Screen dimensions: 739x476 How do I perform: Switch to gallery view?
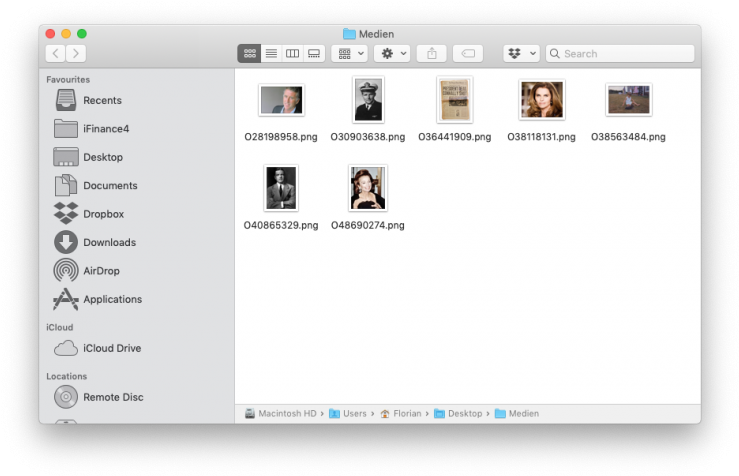tap(314, 54)
